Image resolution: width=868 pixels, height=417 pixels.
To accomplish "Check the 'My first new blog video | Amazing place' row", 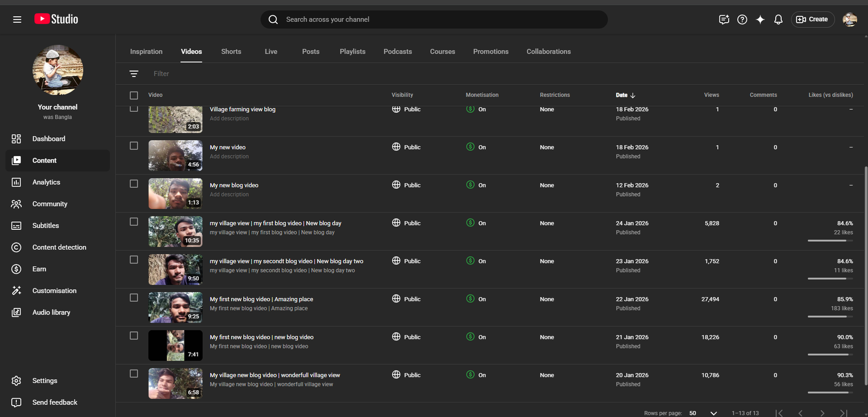I will click(134, 298).
